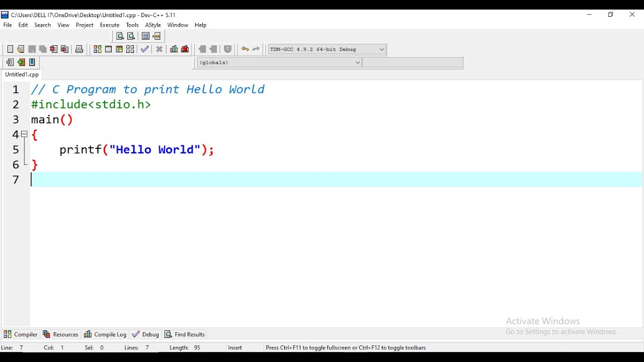Select the Untitled1.cpp editor tab
The image size is (644, 362).
22,74
